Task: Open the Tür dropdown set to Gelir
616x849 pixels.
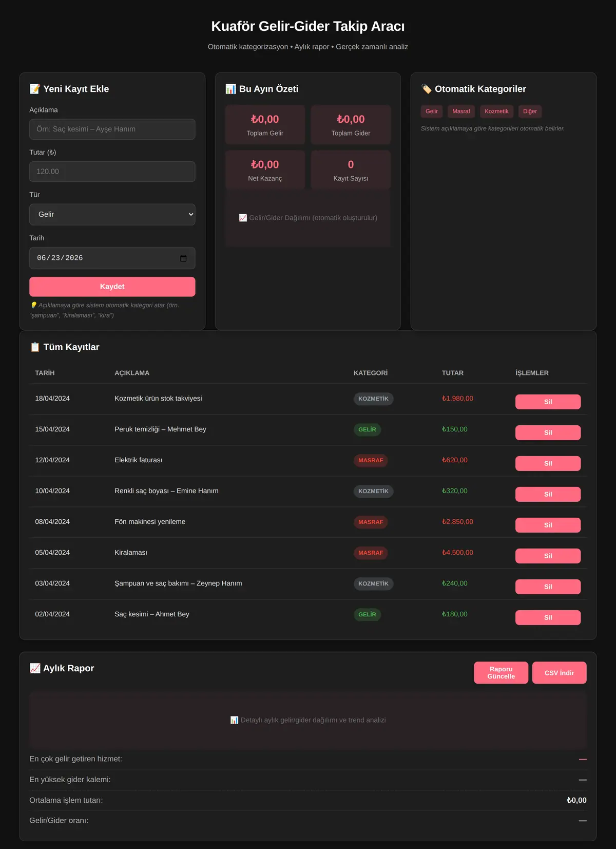Action: pos(112,215)
